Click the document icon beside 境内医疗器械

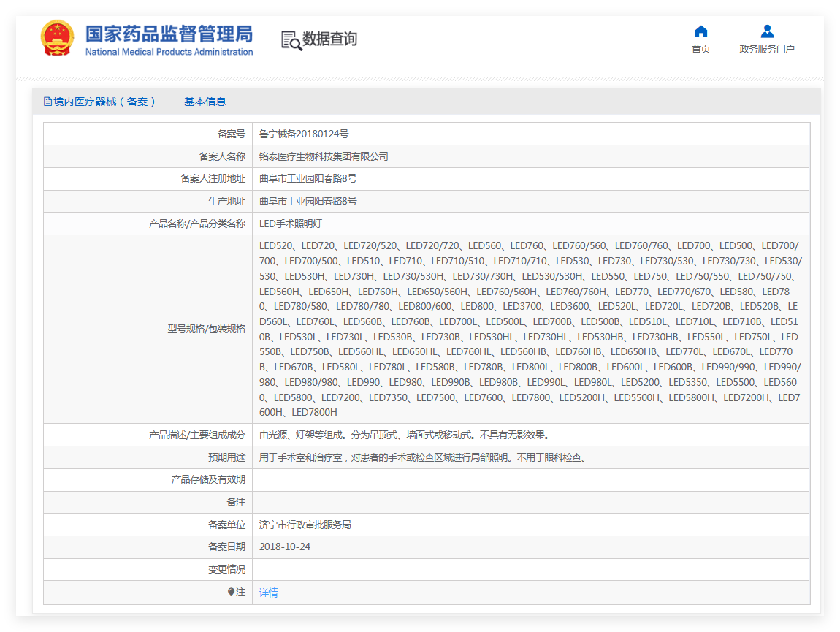click(47, 102)
